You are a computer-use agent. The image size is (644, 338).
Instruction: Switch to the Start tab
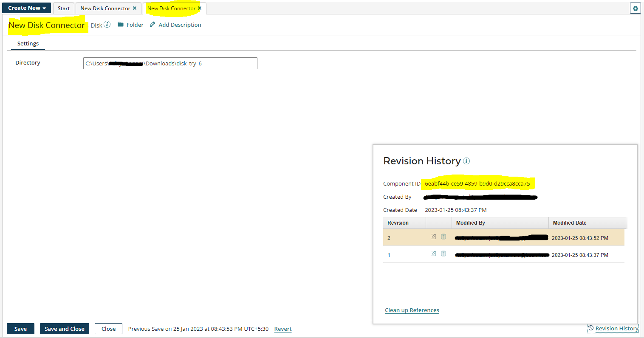63,8
